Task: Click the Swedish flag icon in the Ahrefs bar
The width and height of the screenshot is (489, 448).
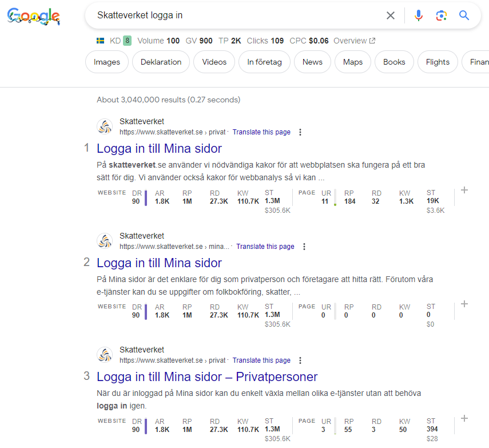Action: pos(100,41)
